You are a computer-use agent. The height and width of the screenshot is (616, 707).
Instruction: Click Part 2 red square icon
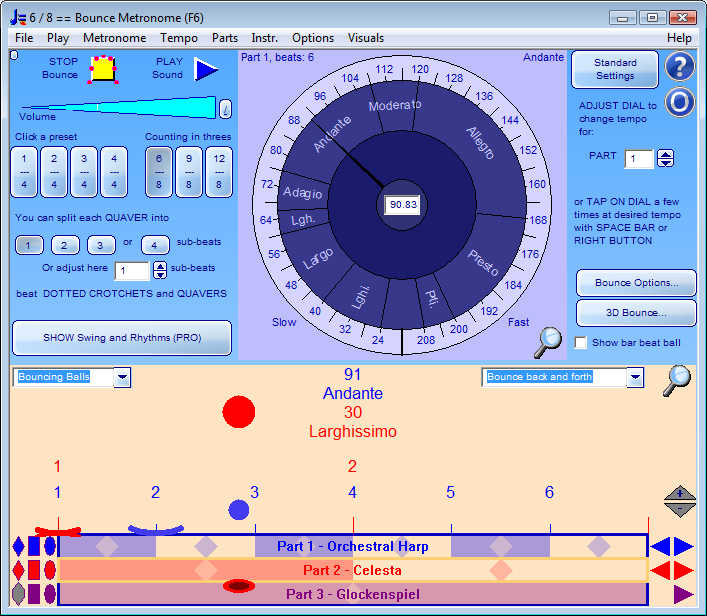34,570
